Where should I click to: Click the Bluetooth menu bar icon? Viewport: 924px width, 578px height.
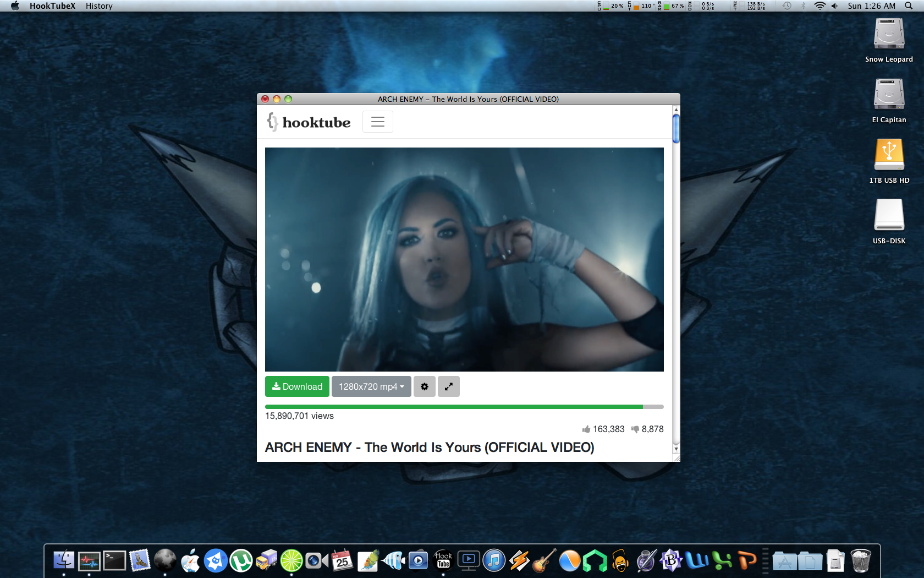(x=803, y=6)
